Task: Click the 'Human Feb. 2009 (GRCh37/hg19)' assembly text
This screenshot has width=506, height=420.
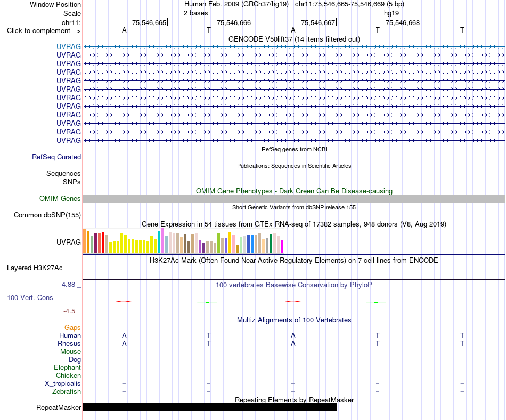Action: tap(236, 4)
